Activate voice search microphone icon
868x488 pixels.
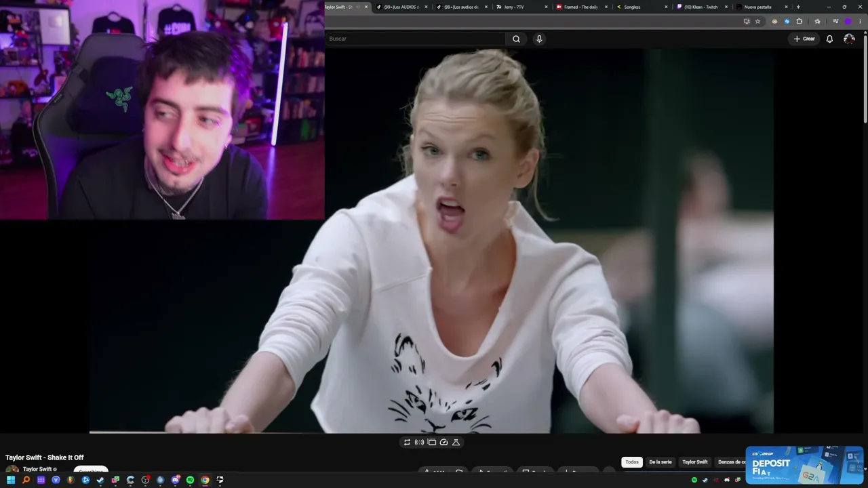coord(539,39)
